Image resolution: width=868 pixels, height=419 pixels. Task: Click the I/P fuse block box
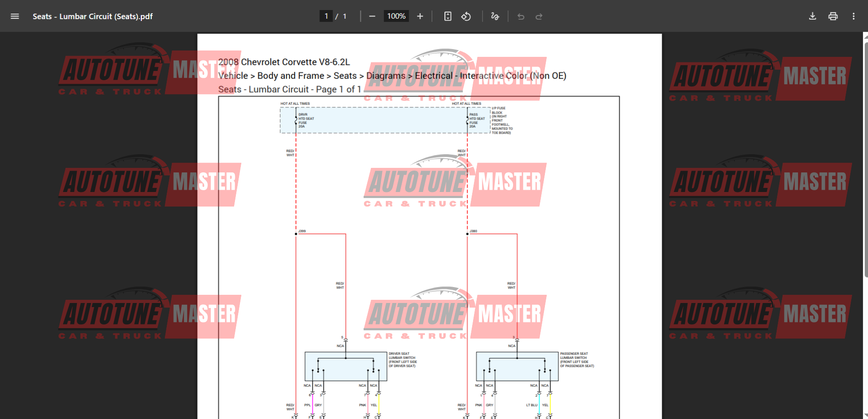tap(384, 120)
